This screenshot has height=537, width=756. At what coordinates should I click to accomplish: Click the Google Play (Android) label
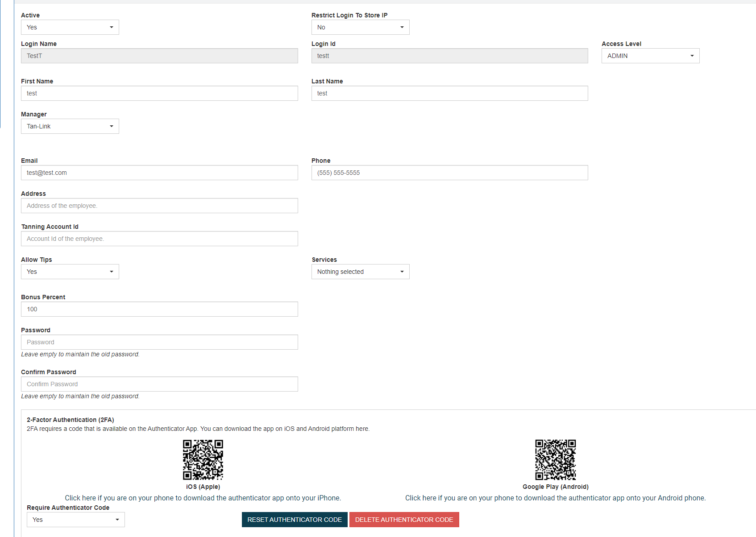556,487
